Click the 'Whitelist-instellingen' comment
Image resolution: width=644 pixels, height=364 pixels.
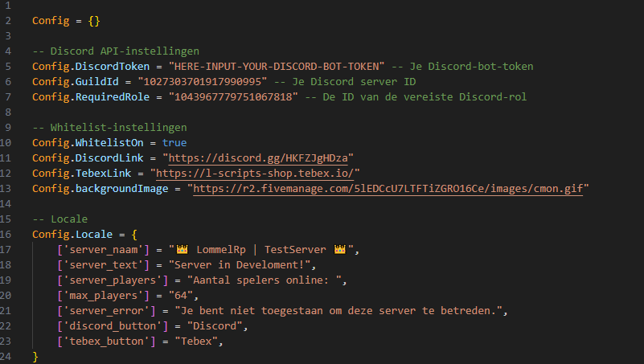pyautogui.click(x=109, y=128)
